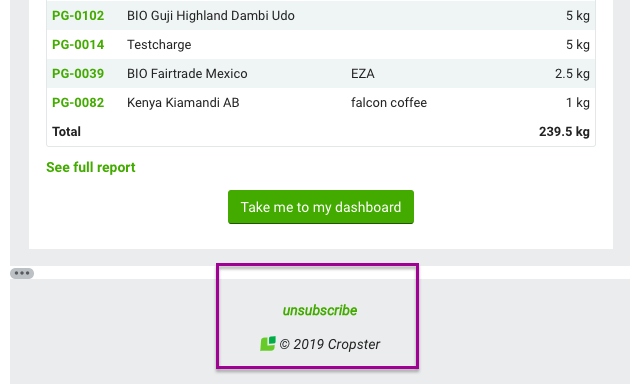This screenshot has width=644, height=390.
Task: Select BIO Fairtrade Mexico name
Action: tap(187, 73)
